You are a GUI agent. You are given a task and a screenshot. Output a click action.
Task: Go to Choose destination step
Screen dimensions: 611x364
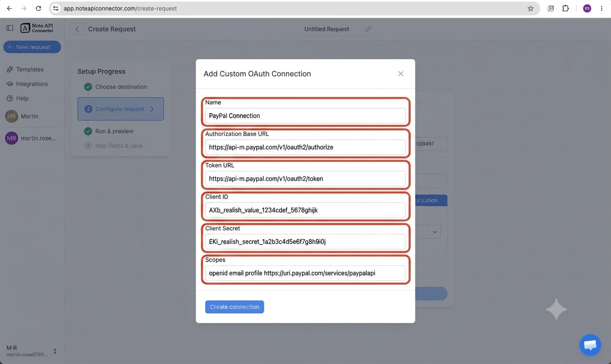116,87
